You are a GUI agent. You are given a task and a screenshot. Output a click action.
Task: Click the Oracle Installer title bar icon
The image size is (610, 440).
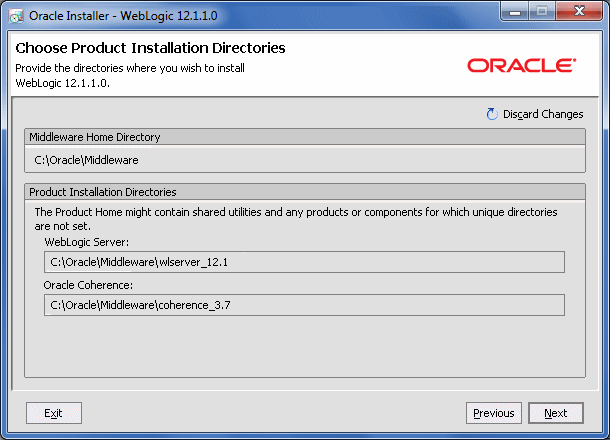[16, 16]
